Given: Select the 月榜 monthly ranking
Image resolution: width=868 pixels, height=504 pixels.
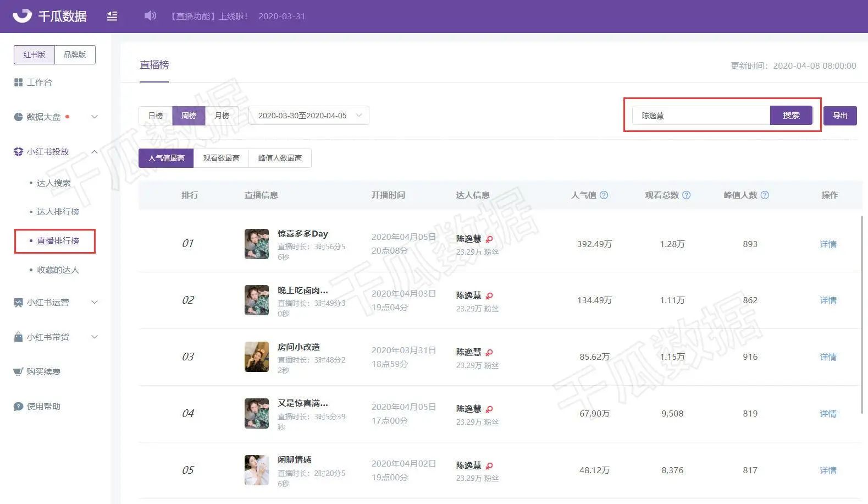Looking at the screenshot, I should point(222,116).
